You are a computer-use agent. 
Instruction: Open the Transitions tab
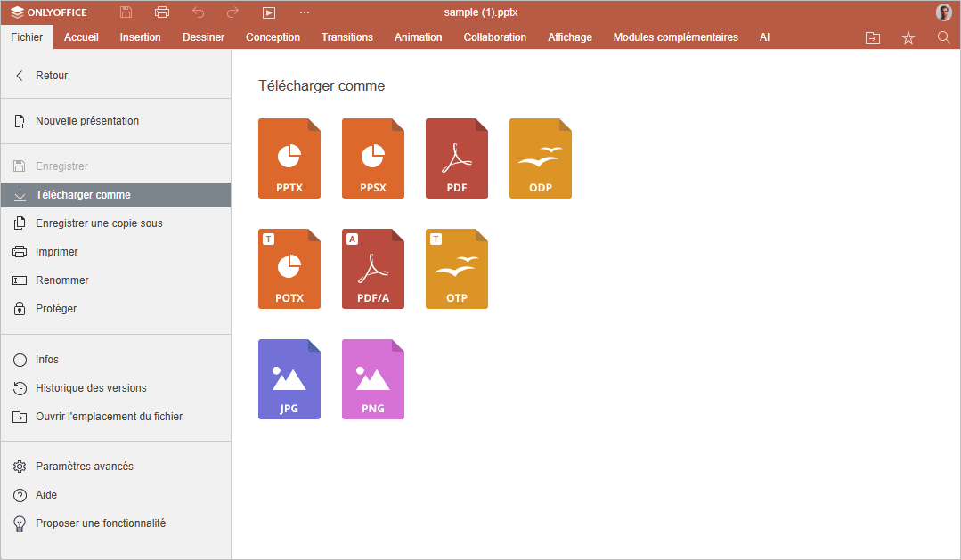tap(347, 37)
